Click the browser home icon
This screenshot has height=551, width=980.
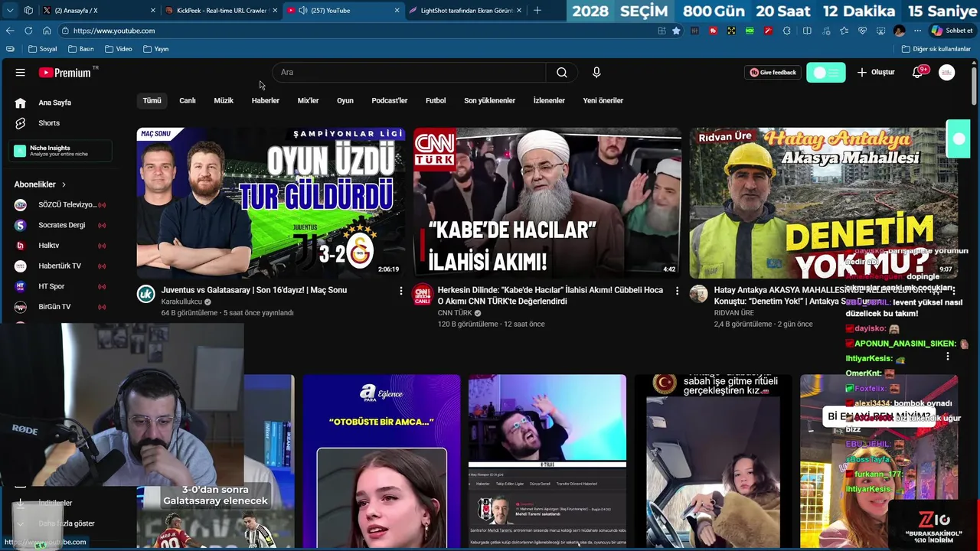click(47, 31)
